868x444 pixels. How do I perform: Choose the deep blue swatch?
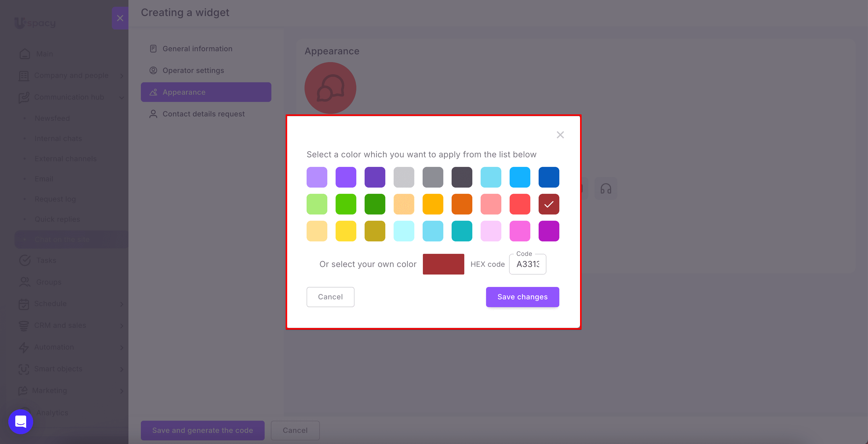coord(548,177)
